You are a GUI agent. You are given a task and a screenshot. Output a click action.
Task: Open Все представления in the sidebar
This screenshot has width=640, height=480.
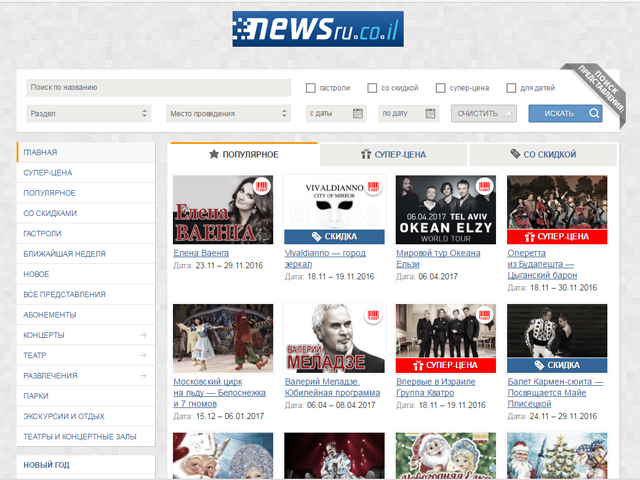[x=86, y=294]
